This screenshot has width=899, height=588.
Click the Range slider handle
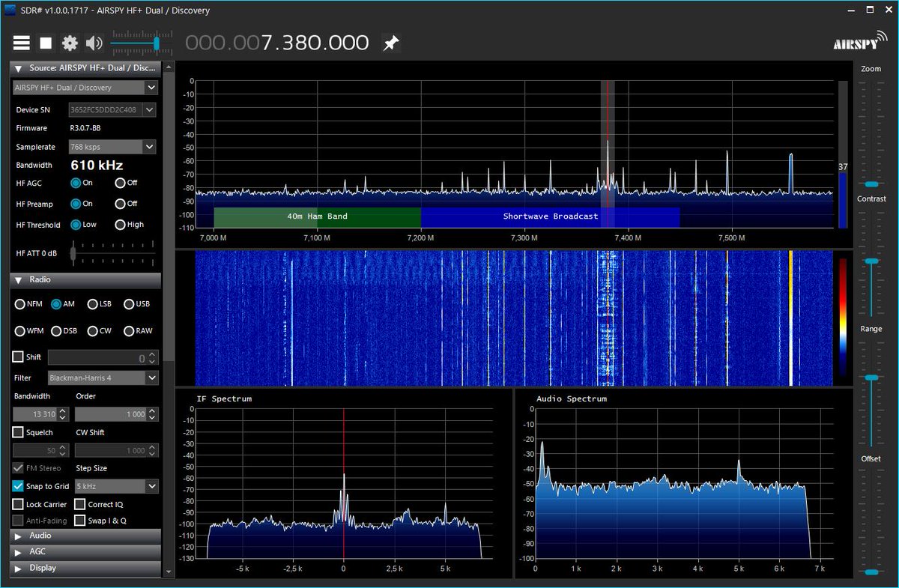pyautogui.click(x=871, y=378)
